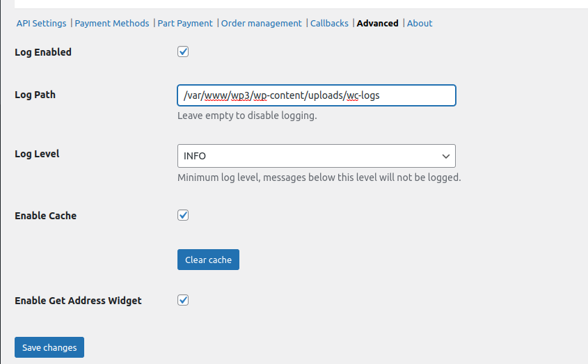Select the Callbacks tab
The image size is (588, 364).
[329, 23]
